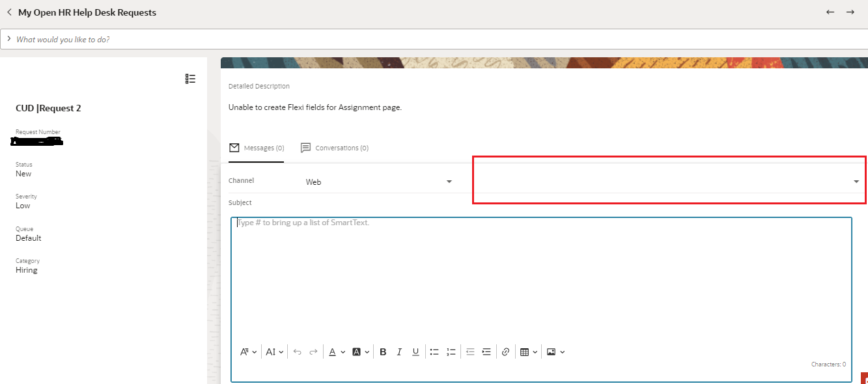
Task: Select the Messages tab
Action: pyautogui.click(x=257, y=148)
